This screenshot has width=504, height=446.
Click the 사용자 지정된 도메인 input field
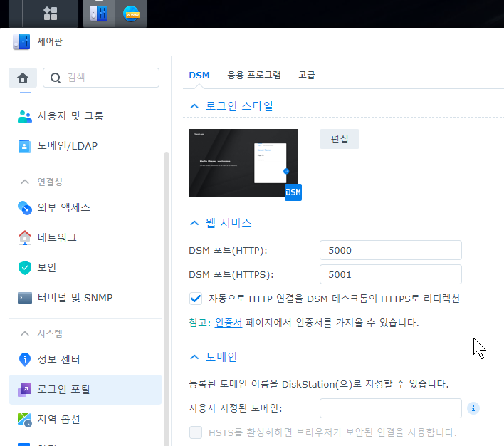click(x=391, y=408)
